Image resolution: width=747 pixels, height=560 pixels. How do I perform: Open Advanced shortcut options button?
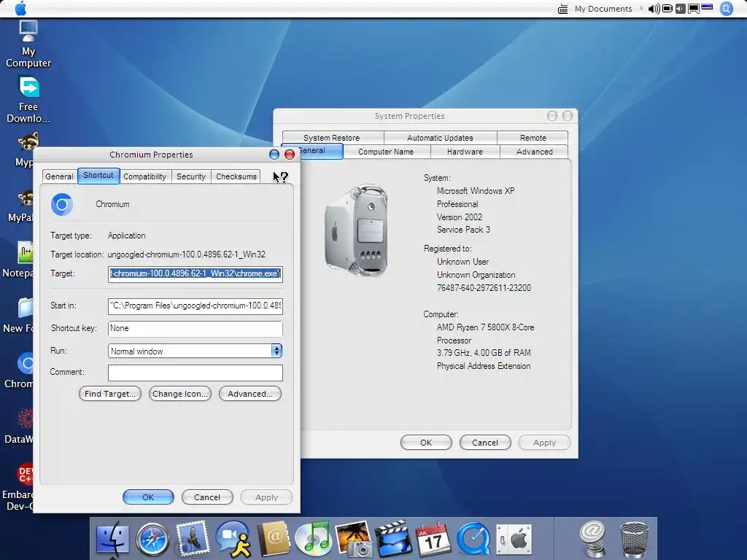click(250, 394)
